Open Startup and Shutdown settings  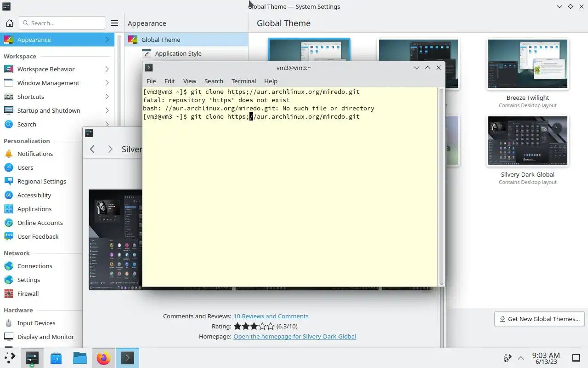(57, 110)
